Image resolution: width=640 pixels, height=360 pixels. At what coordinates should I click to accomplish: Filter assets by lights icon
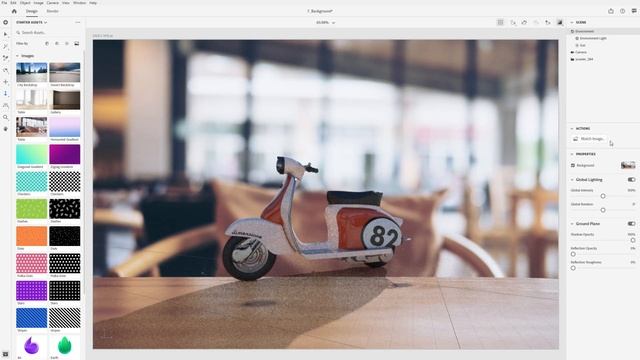click(67, 43)
